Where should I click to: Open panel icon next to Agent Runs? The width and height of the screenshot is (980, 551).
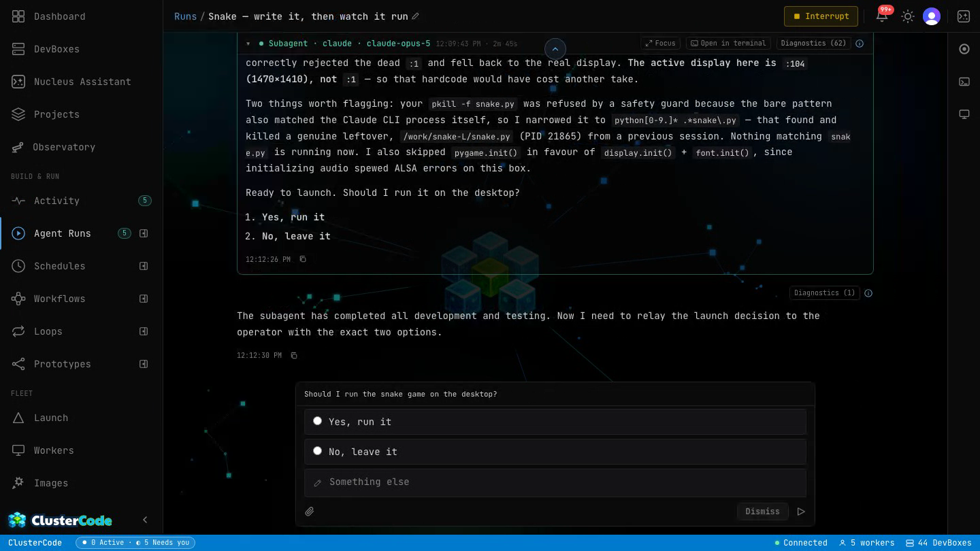tap(144, 233)
